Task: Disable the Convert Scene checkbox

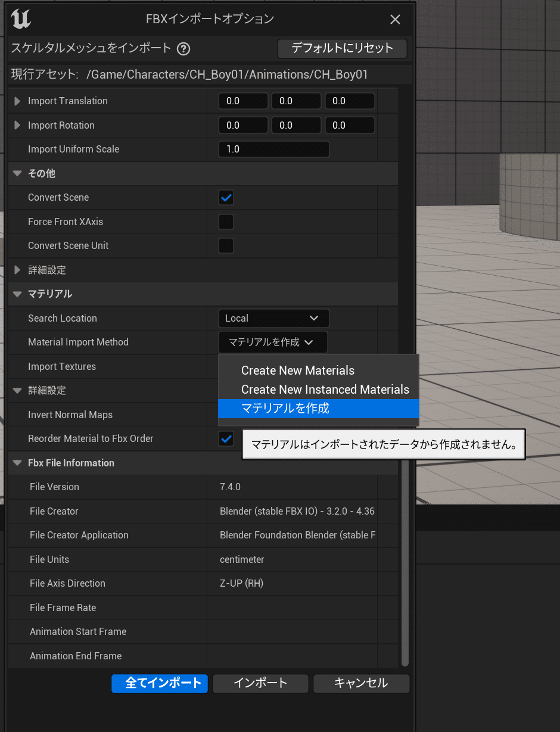Action: coord(226,197)
